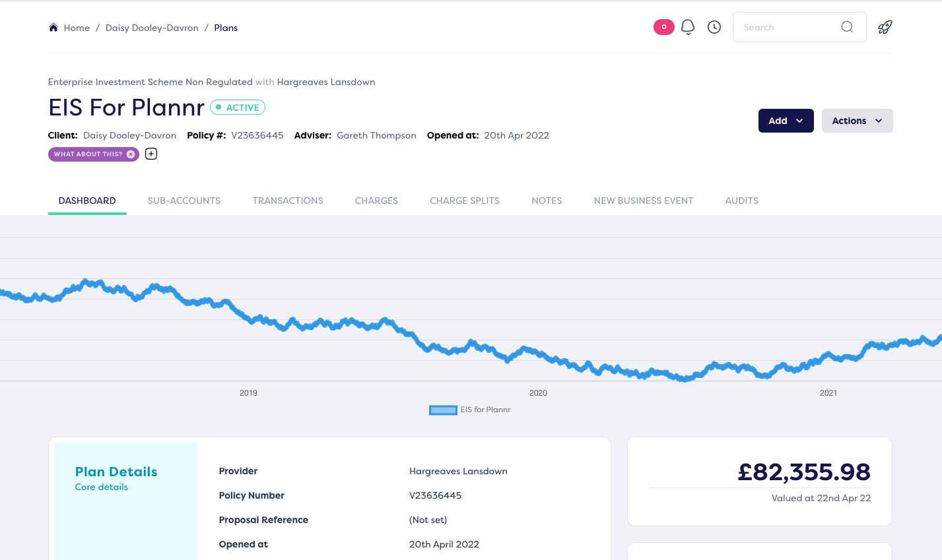Open the Actions dropdown menu
This screenshot has height=560, width=942.
tap(857, 121)
